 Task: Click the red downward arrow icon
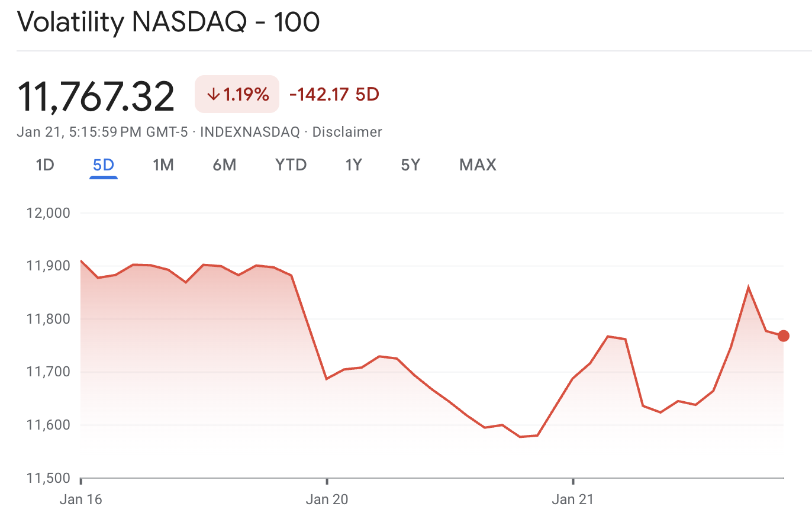[213, 94]
